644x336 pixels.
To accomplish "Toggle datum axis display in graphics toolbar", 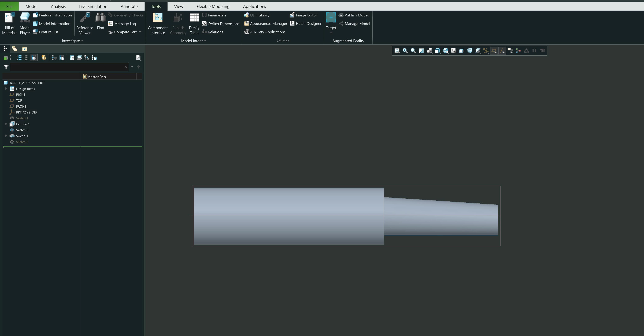I will [502, 51].
